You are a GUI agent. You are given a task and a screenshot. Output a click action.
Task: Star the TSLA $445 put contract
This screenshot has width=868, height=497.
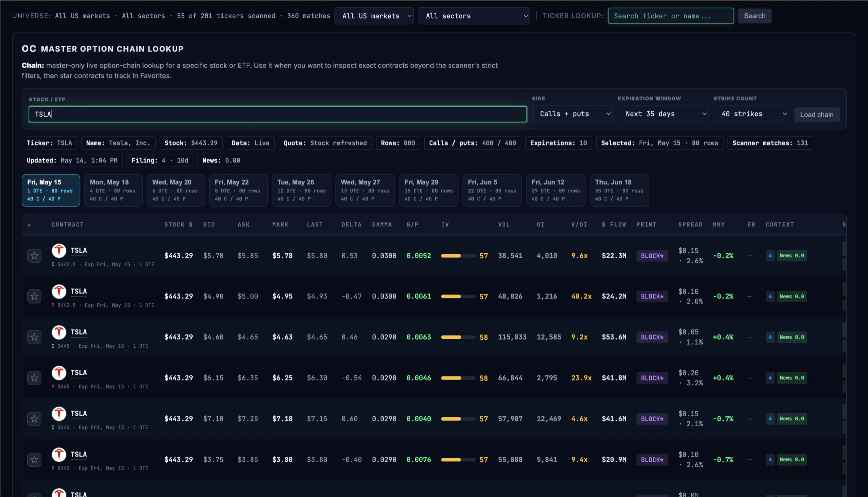34,378
